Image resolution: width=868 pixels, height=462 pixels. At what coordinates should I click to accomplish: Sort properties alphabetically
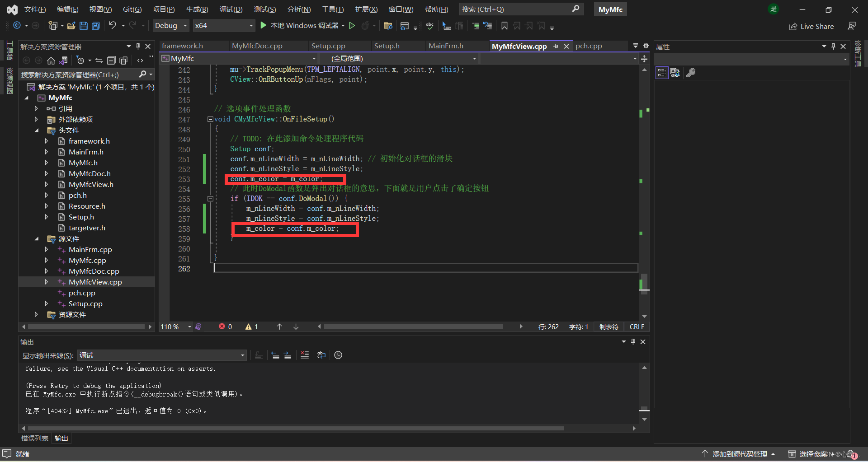point(675,73)
